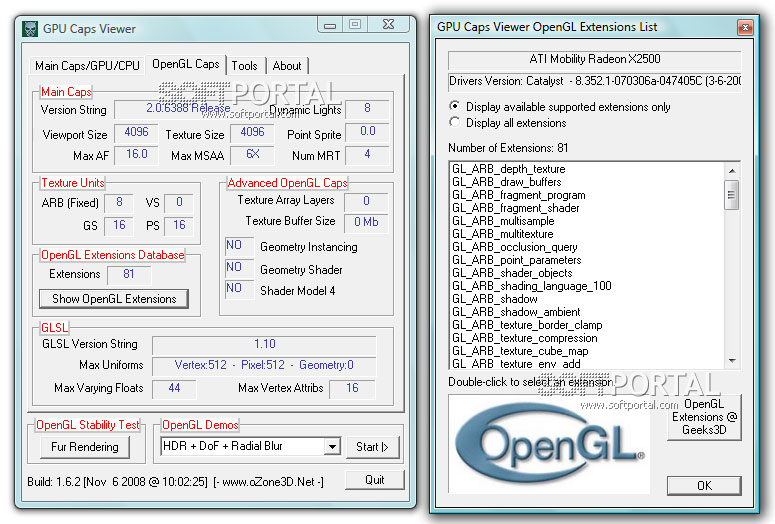Click Start to run the OpenGL demo

372,447
